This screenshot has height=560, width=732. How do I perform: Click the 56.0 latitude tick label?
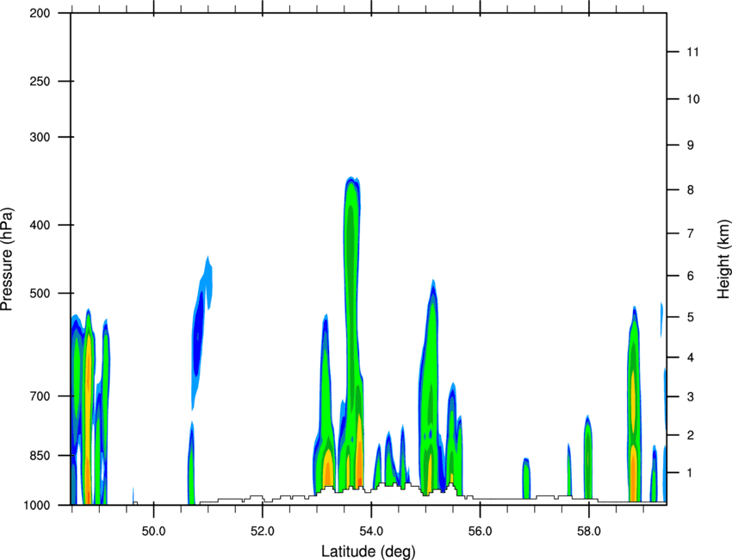click(480, 532)
